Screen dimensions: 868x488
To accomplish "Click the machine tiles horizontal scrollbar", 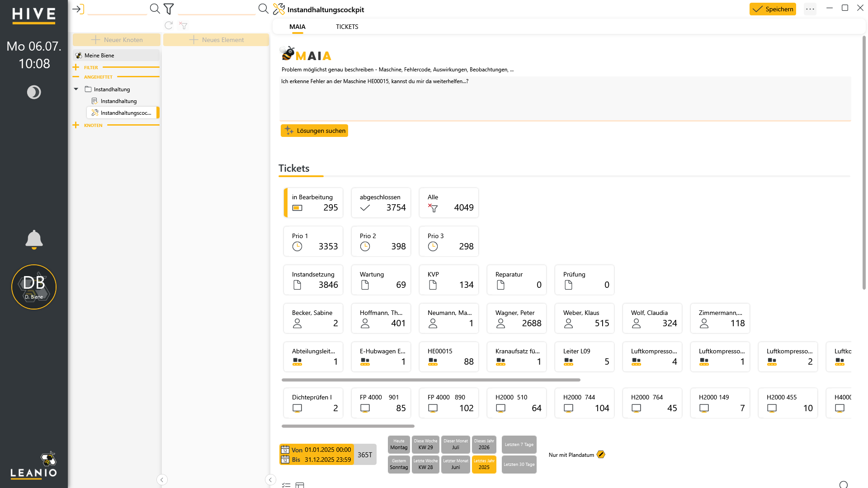I will pyautogui.click(x=431, y=380).
